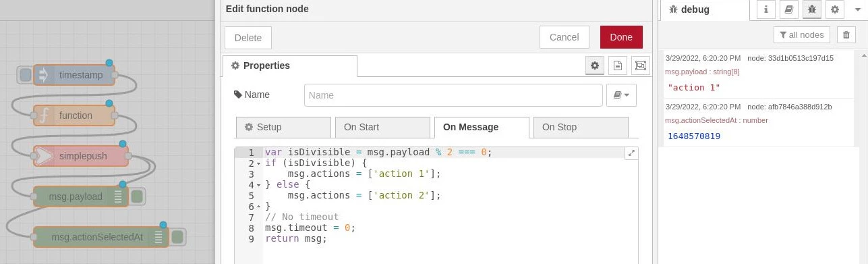
Task: Click the function node f icon
Action: coord(43,115)
